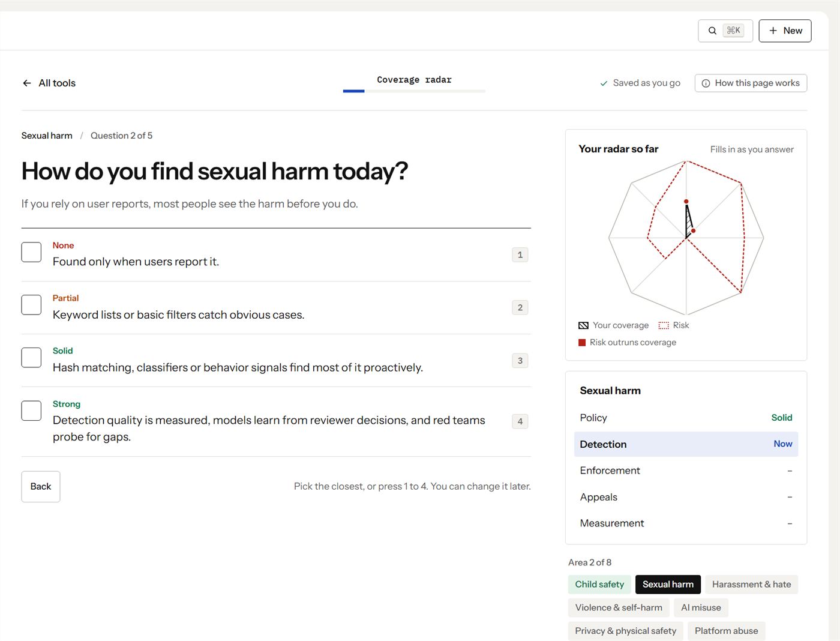The image size is (840, 641).
Task: Switch to Harassment & hate area
Action: pos(751,585)
